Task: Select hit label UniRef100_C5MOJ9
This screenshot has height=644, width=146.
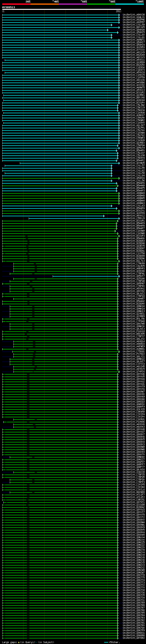Action: (x=134, y=218)
